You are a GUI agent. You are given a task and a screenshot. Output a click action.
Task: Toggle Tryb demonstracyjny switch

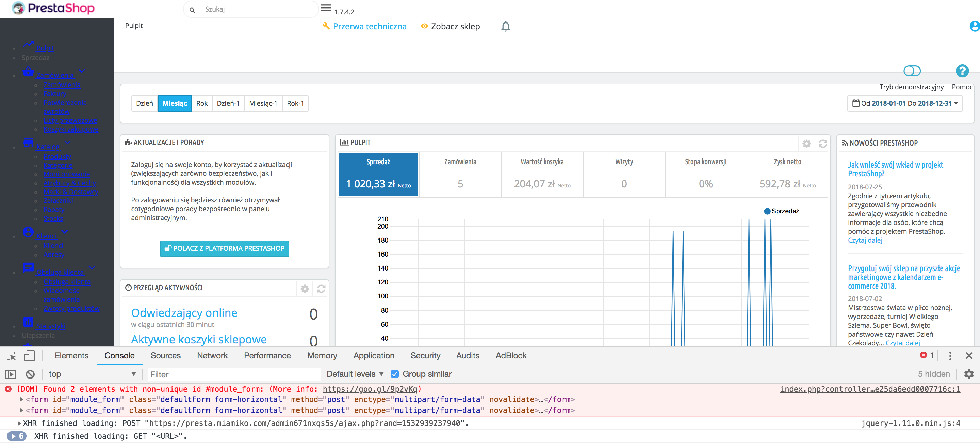(x=912, y=71)
